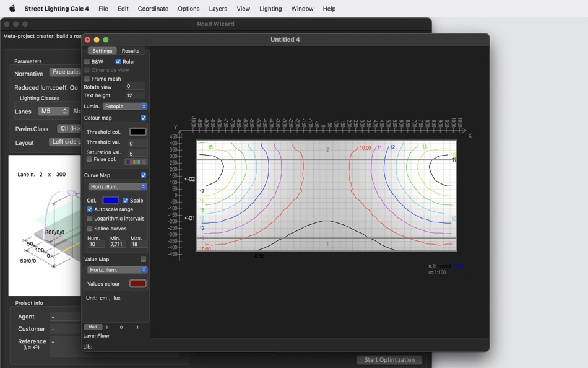Open the False col. palette dropdown
Image resolution: width=588 pixels, height=368 pixels.
point(136,162)
